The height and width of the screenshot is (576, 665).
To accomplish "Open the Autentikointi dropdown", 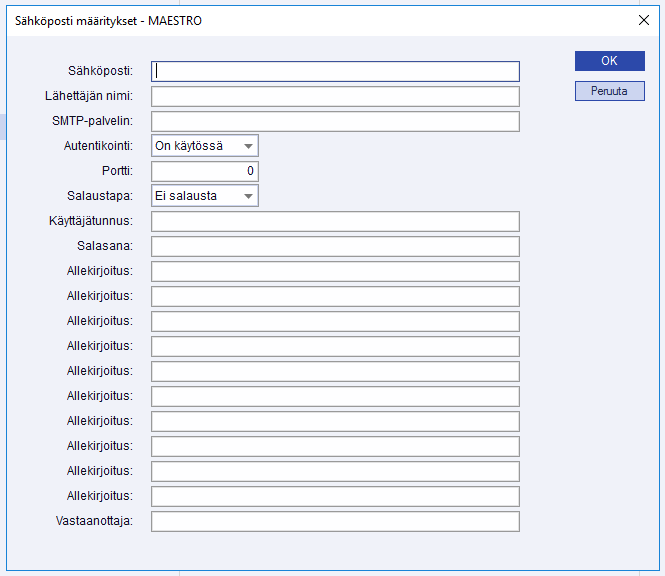I will (205, 146).
